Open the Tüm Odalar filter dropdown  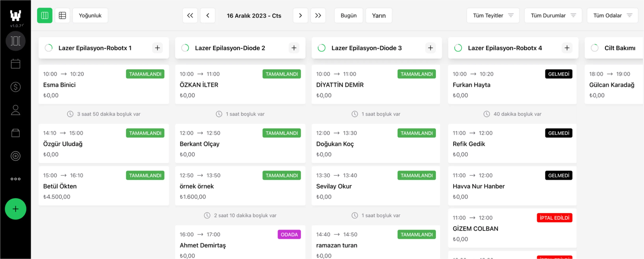[612, 16]
